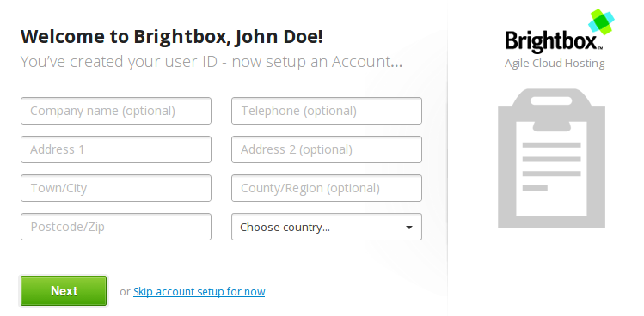644x316 pixels.
Task: Click the Next button
Action: [x=64, y=291]
